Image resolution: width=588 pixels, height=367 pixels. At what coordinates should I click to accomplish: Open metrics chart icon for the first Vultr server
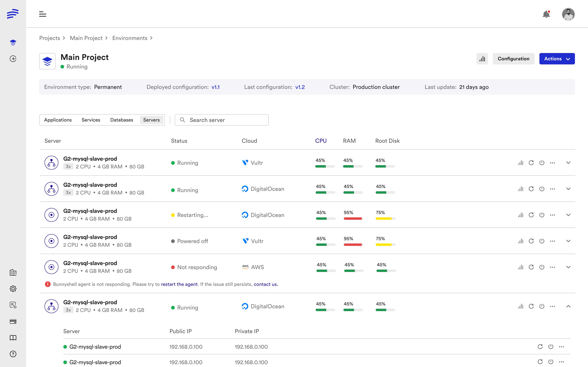(520, 163)
